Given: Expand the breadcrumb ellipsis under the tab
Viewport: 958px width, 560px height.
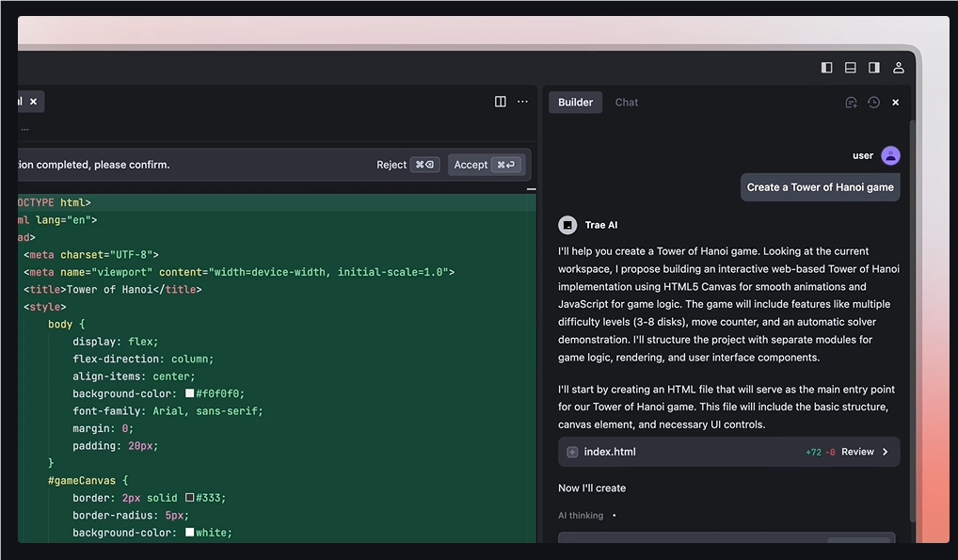Looking at the screenshot, I should point(24,128).
